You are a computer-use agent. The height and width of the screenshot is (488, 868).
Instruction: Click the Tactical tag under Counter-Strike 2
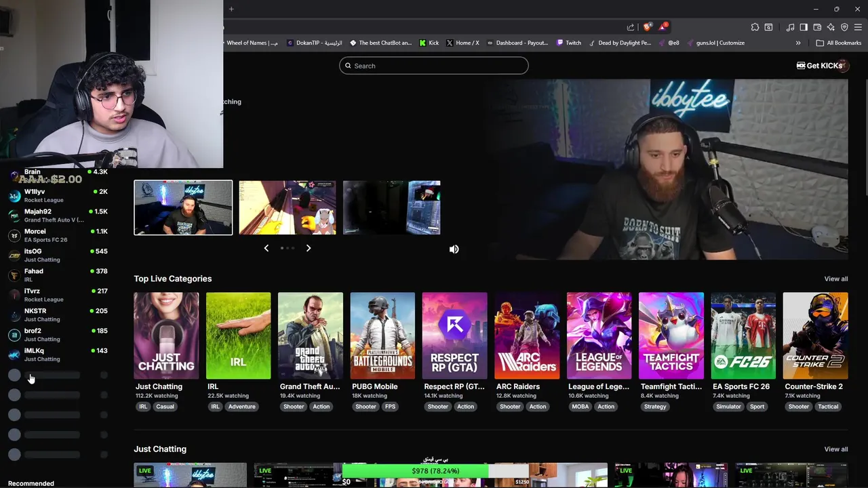828,407
